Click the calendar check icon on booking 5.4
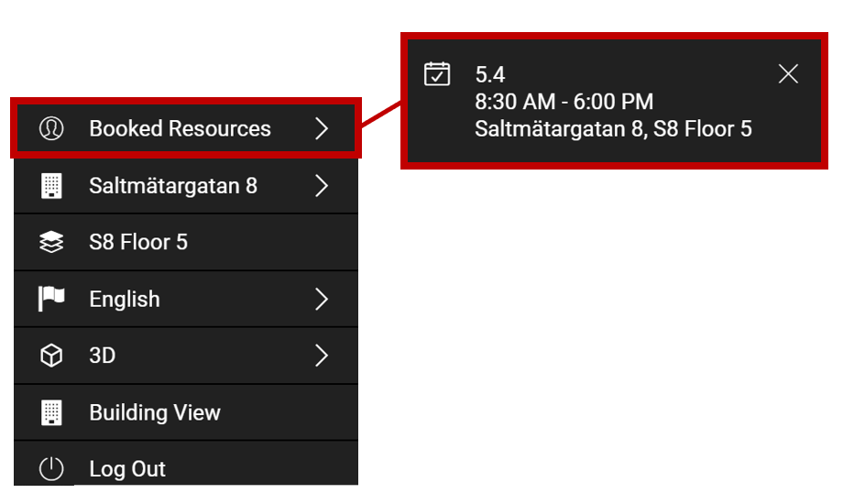 437,73
